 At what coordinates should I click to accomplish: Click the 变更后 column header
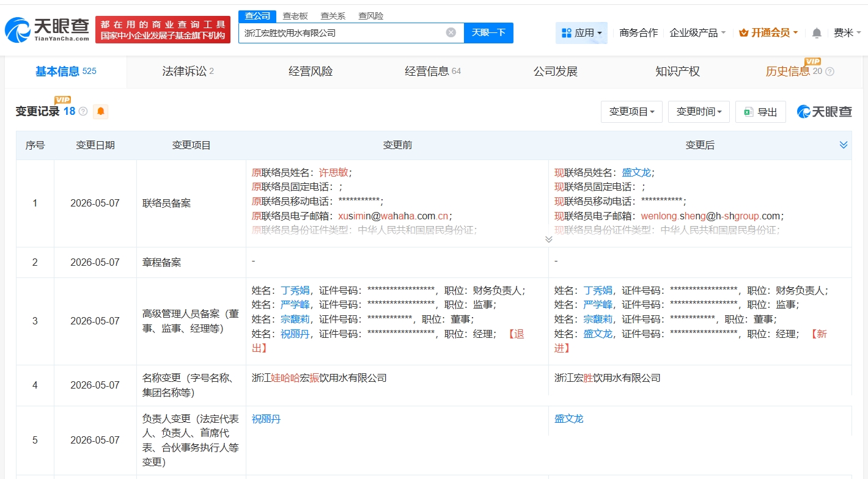(700, 145)
